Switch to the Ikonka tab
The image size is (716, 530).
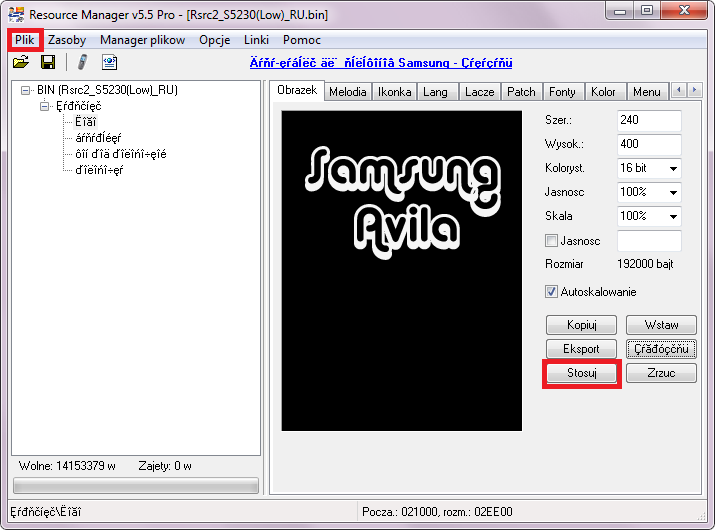pos(395,92)
